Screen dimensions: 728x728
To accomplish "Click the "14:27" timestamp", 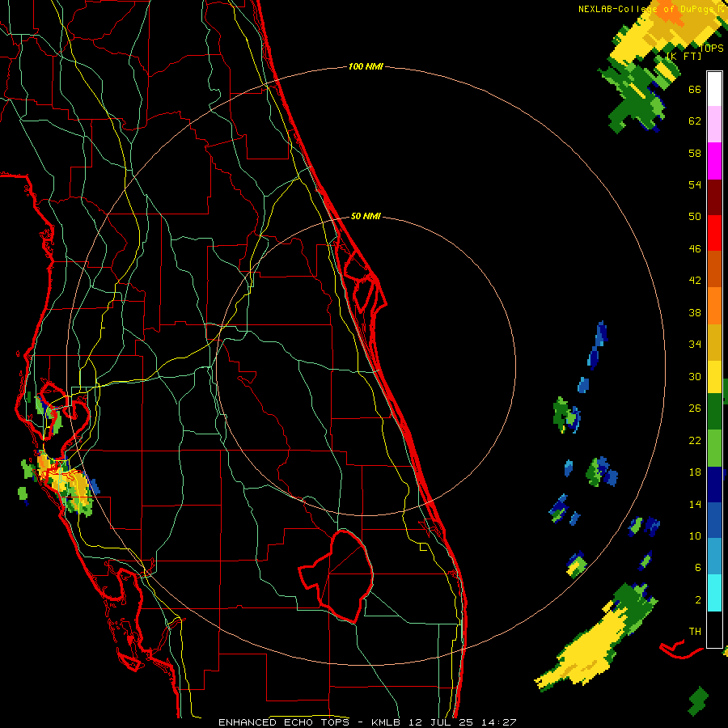I will point(499,722).
